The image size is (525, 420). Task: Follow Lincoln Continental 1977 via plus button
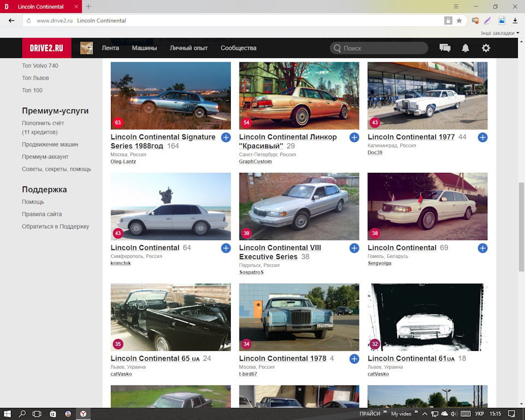pos(482,137)
